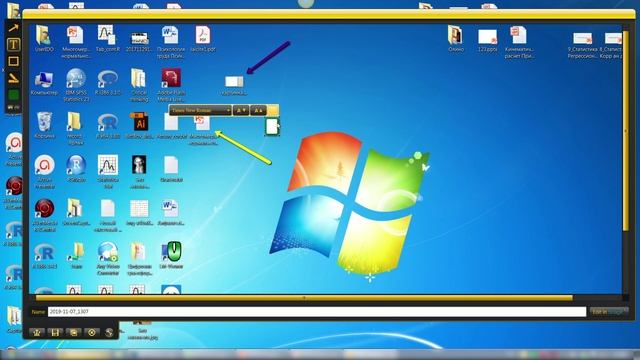Increase the text font size
The width and height of the screenshot is (640, 360).
258,111
